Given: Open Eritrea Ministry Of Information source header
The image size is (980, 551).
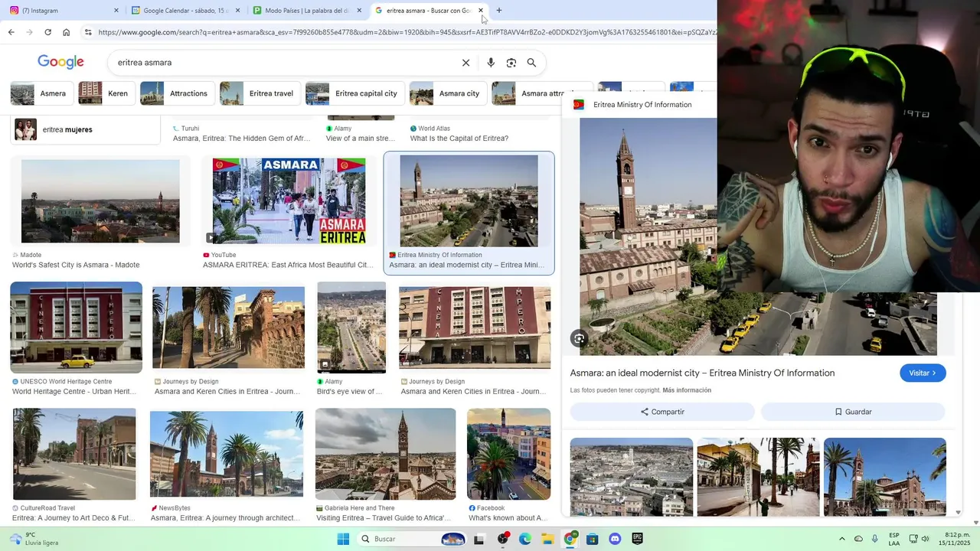Looking at the screenshot, I should point(642,105).
